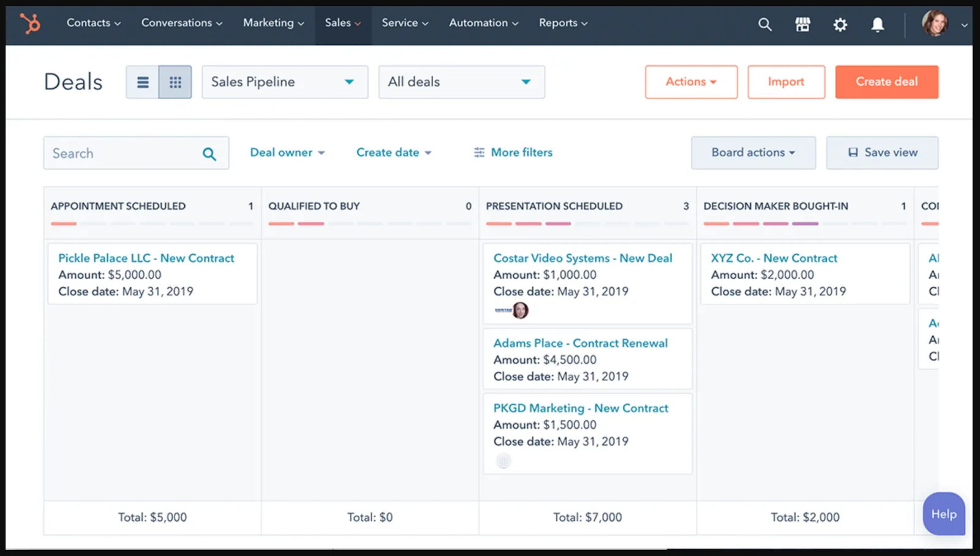The height and width of the screenshot is (556, 980).
Task: Click the More filters sliders icon
Action: point(479,152)
